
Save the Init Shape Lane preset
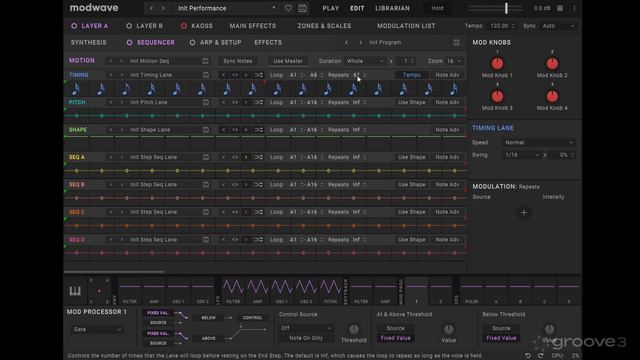206,130
